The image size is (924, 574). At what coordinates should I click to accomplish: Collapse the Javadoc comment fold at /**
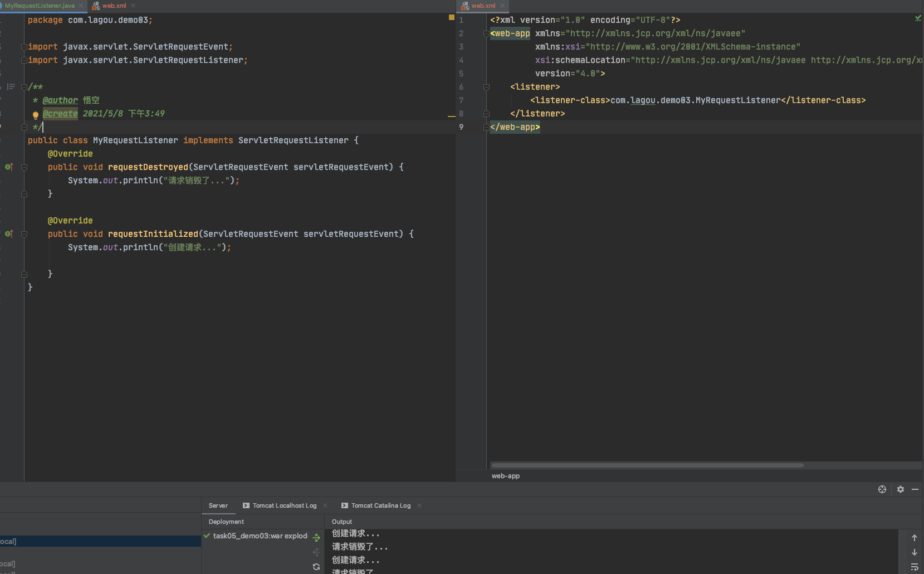click(x=24, y=87)
